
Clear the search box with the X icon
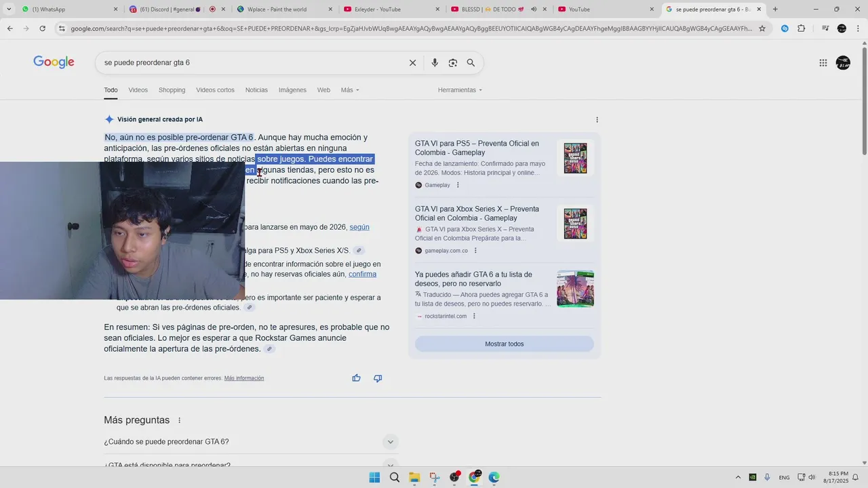click(412, 62)
